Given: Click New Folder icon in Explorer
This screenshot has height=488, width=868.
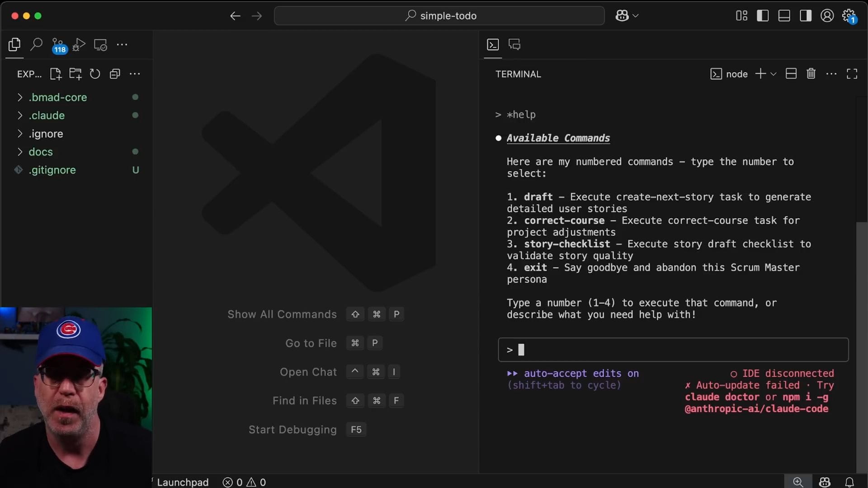Looking at the screenshot, I should click(75, 74).
